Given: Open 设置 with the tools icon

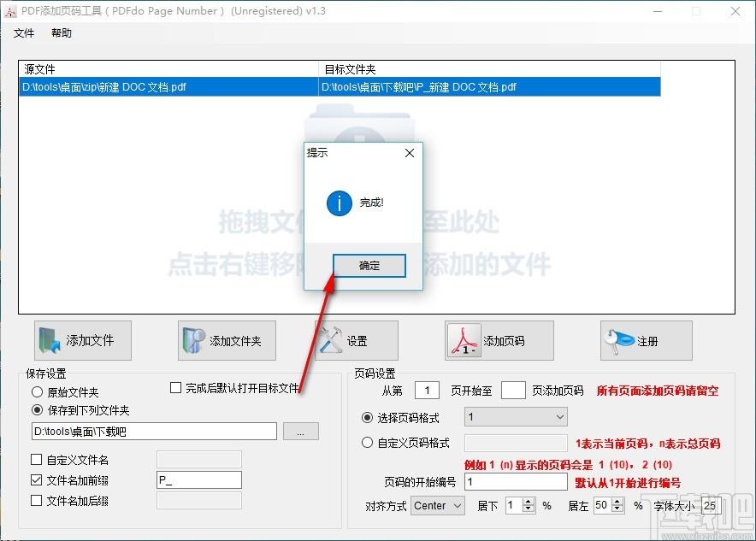Looking at the screenshot, I should pyautogui.click(x=357, y=341).
